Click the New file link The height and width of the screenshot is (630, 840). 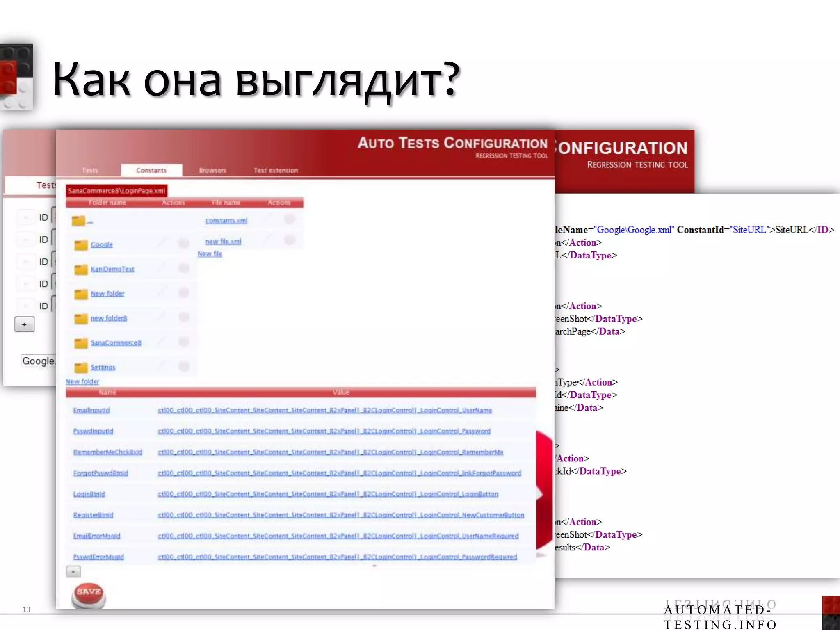coord(210,254)
